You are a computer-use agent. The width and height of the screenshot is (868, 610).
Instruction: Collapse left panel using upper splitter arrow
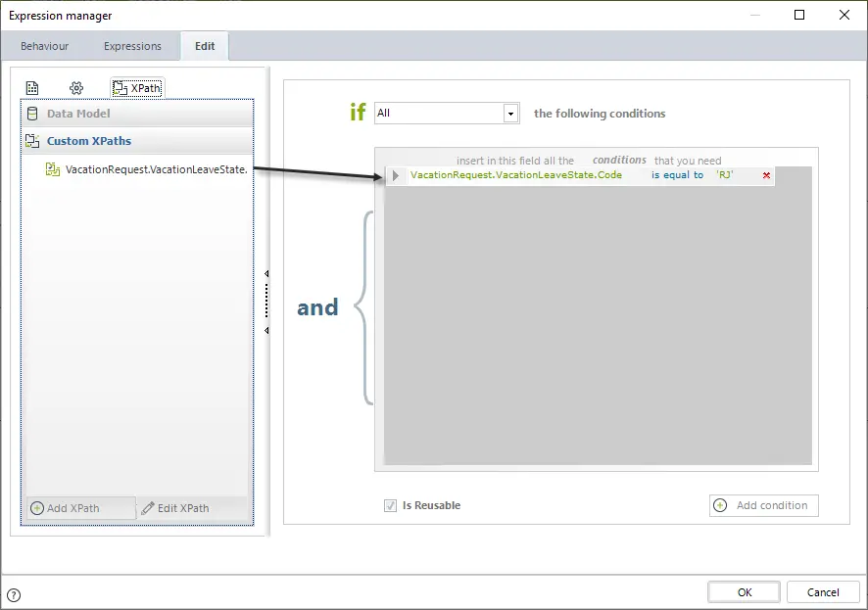266,274
